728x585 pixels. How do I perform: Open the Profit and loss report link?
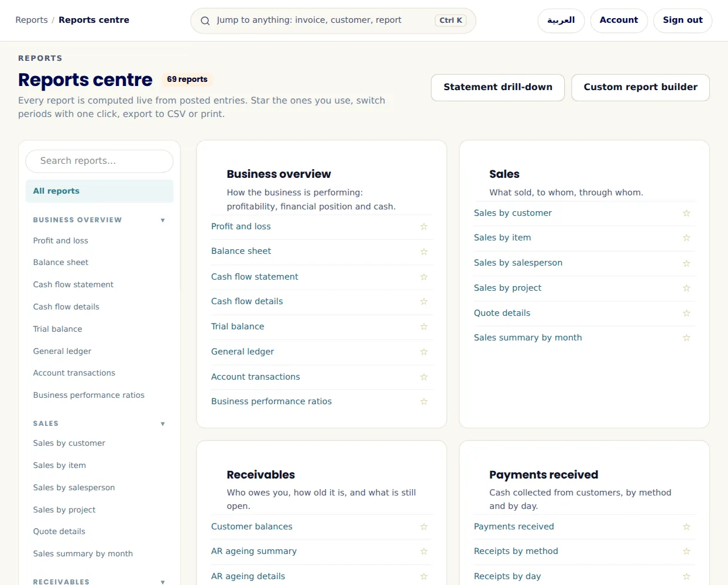[241, 226]
